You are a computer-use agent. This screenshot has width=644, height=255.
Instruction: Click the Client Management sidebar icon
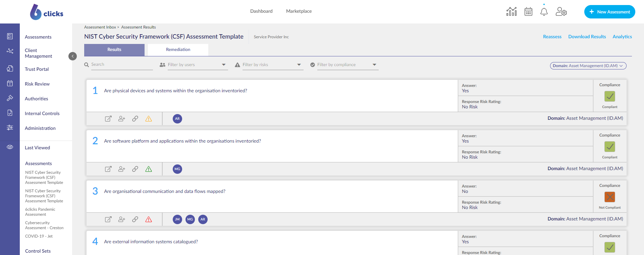pos(10,51)
